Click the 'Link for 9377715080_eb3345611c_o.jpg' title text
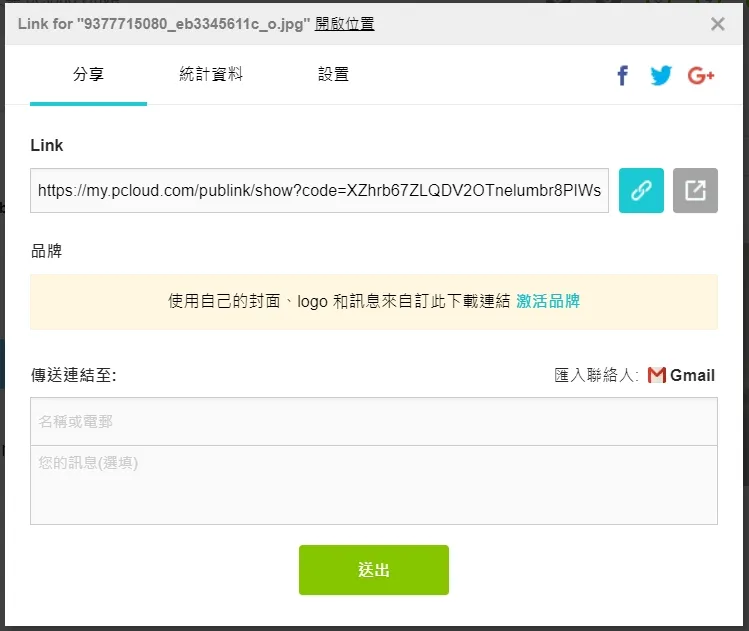This screenshot has height=631, width=749. pyautogui.click(x=164, y=24)
